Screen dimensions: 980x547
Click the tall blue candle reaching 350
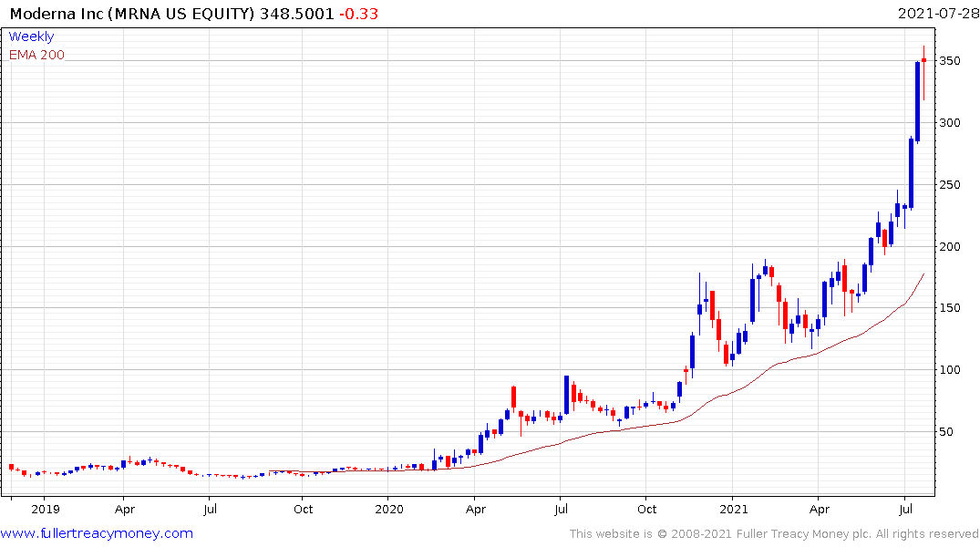(x=917, y=102)
